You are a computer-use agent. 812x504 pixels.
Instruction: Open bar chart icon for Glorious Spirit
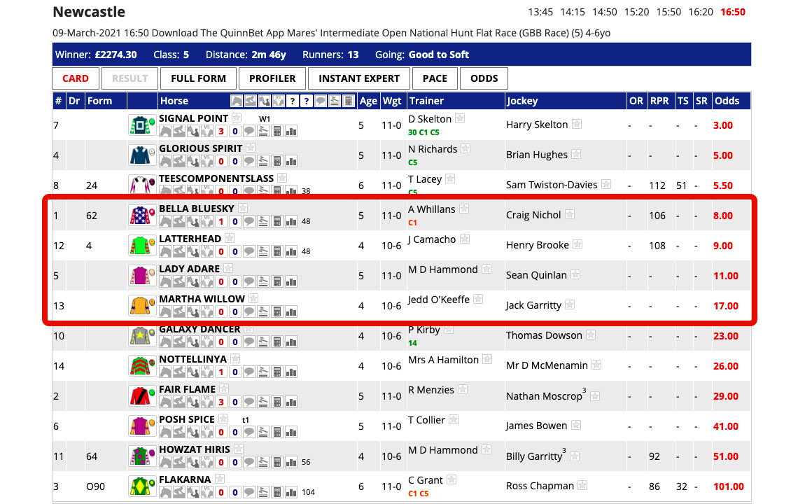[x=291, y=162]
